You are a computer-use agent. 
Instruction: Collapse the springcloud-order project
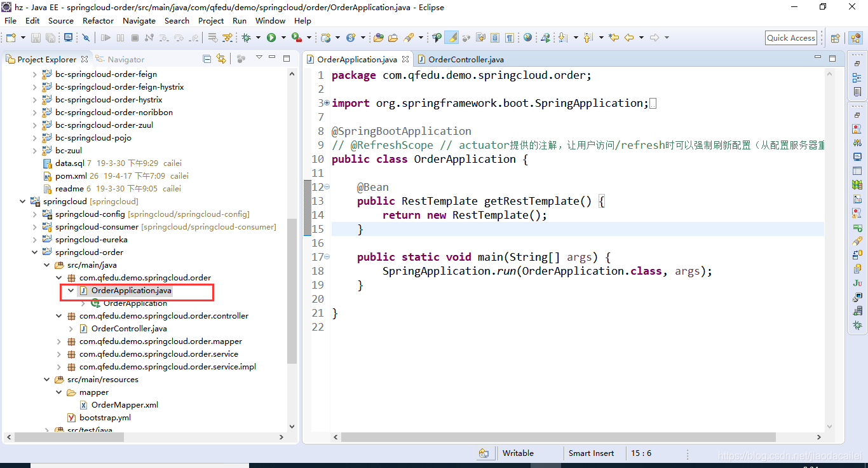(35, 252)
